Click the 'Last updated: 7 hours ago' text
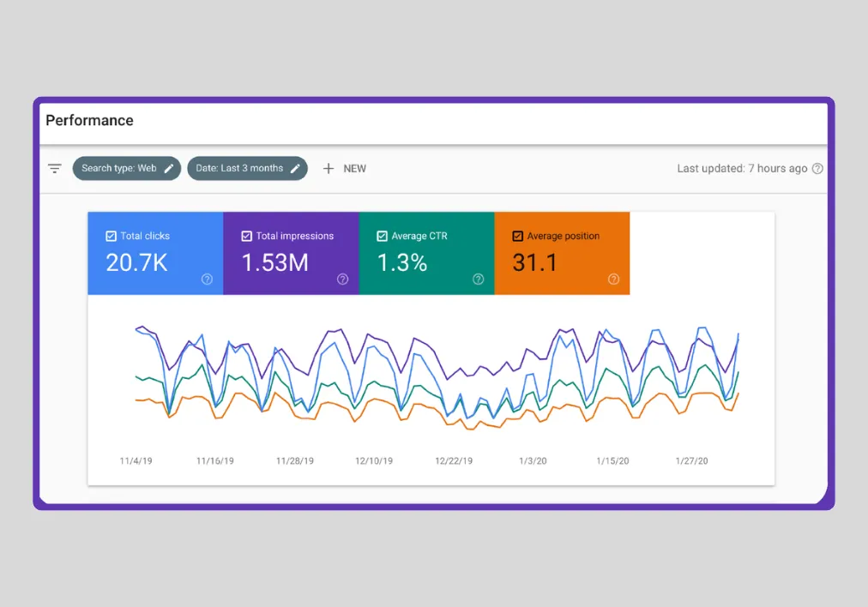Viewport: 868px width, 607px height. 741,169
